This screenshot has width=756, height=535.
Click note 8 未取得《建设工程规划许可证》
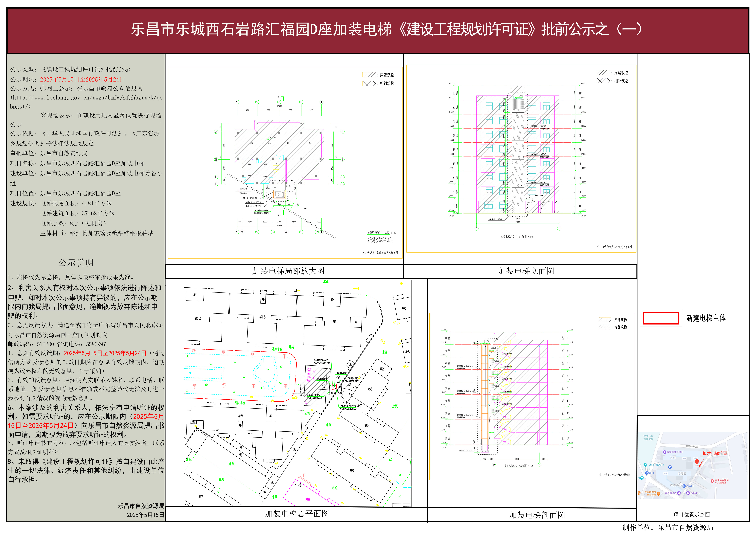[x=86, y=470]
